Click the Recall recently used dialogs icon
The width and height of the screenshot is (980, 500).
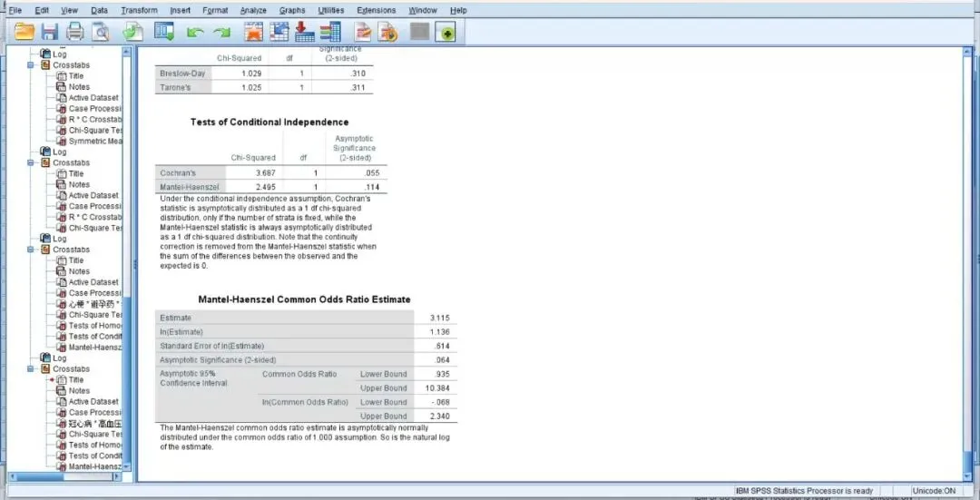point(163,32)
